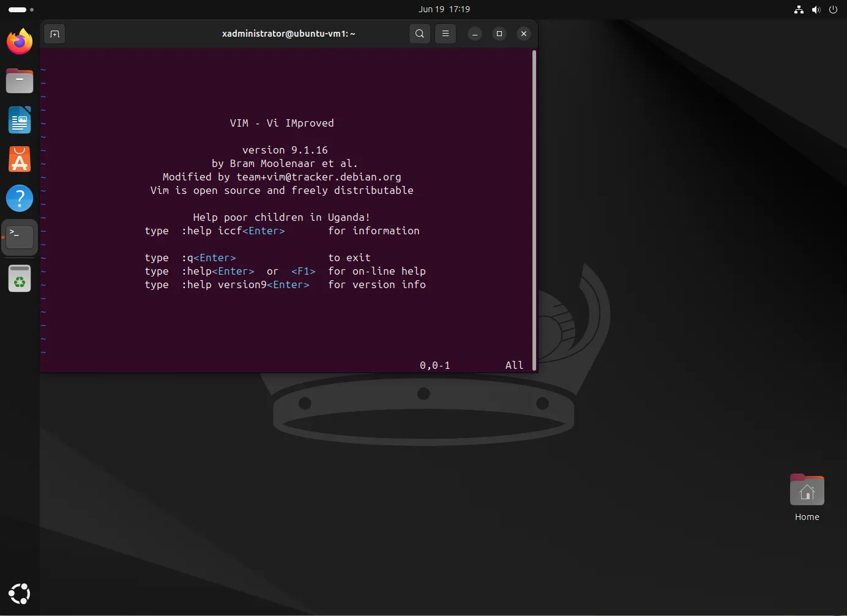Screen dimensions: 847x616
Task: Click the "for version info" text
Action: [x=377, y=284]
